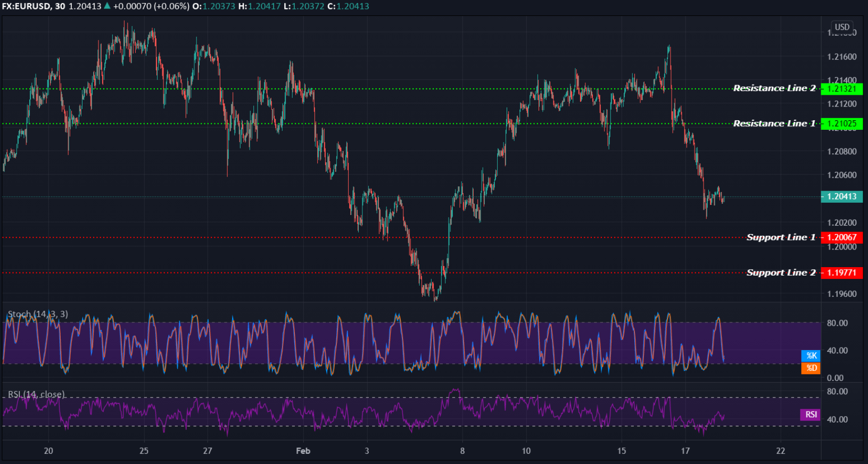The width and height of the screenshot is (868, 464).
Task: Click the 1.20800 price axis value
Action: [x=842, y=152]
